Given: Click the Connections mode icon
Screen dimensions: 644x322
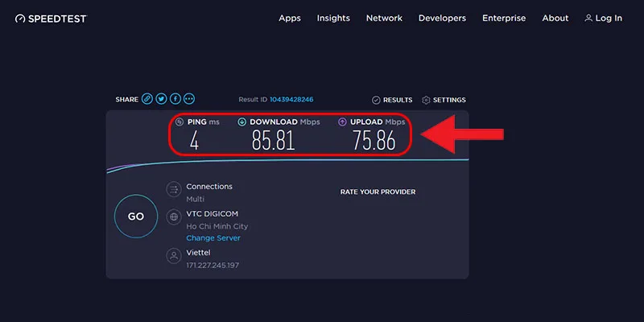Looking at the screenshot, I should point(174,189).
